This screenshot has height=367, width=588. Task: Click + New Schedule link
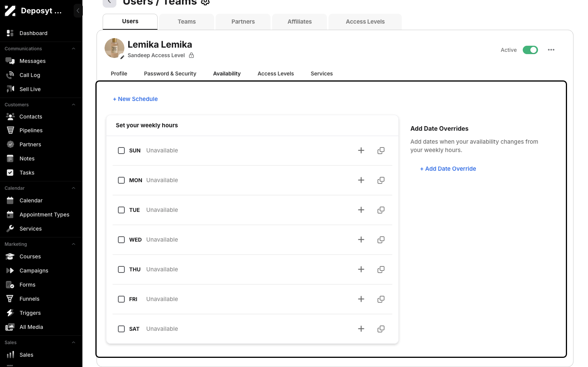click(x=135, y=99)
